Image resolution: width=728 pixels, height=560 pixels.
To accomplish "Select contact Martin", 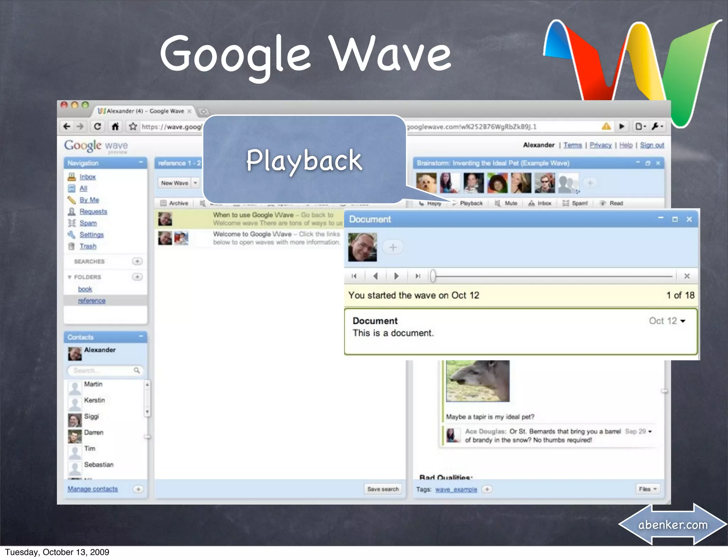I will [93, 384].
